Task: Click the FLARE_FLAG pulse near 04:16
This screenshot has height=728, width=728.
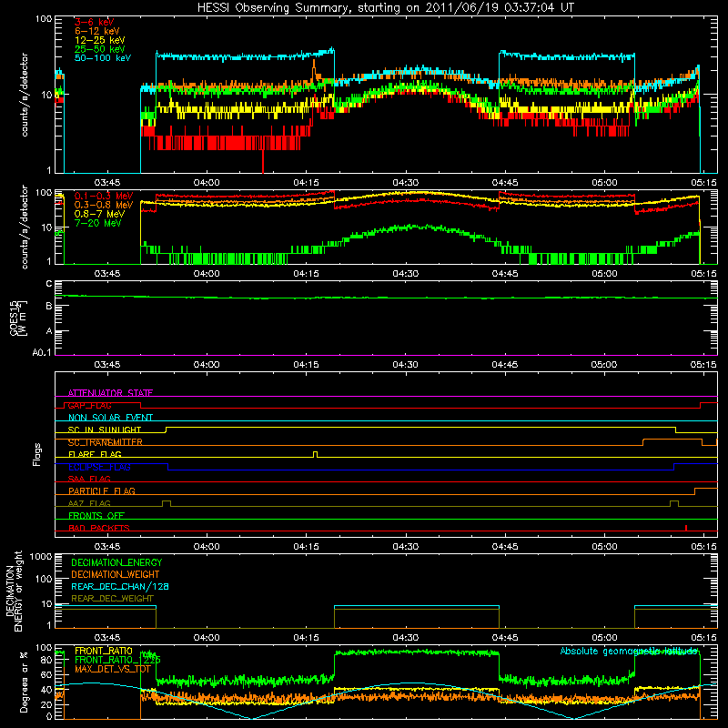Action: tap(316, 454)
